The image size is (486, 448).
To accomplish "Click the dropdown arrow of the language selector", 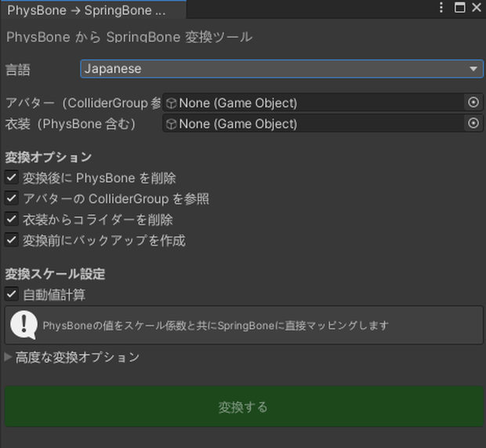I will pyautogui.click(x=473, y=68).
